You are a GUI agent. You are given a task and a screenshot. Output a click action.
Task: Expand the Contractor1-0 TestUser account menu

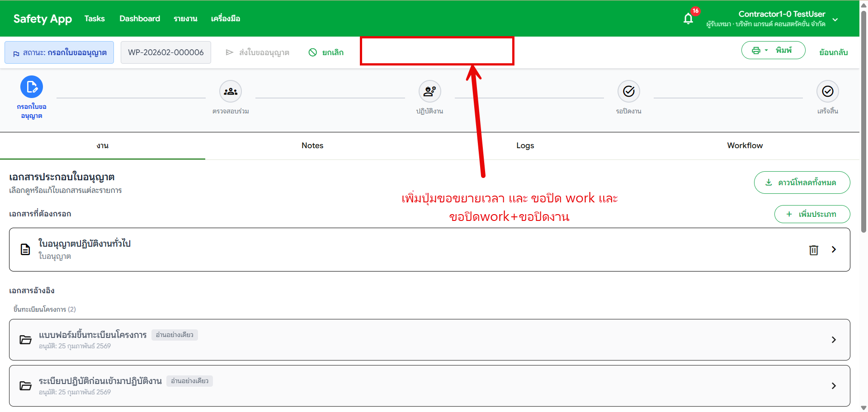tap(835, 19)
